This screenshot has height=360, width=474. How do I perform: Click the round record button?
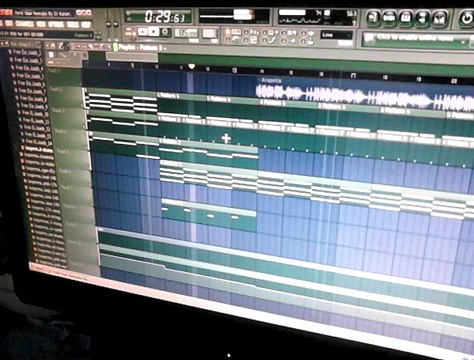click(165, 32)
